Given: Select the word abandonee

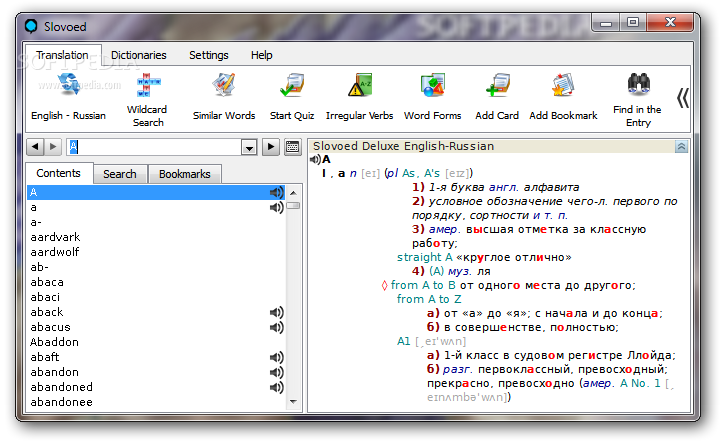Looking at the screenshot, I should tap(156, 402).
